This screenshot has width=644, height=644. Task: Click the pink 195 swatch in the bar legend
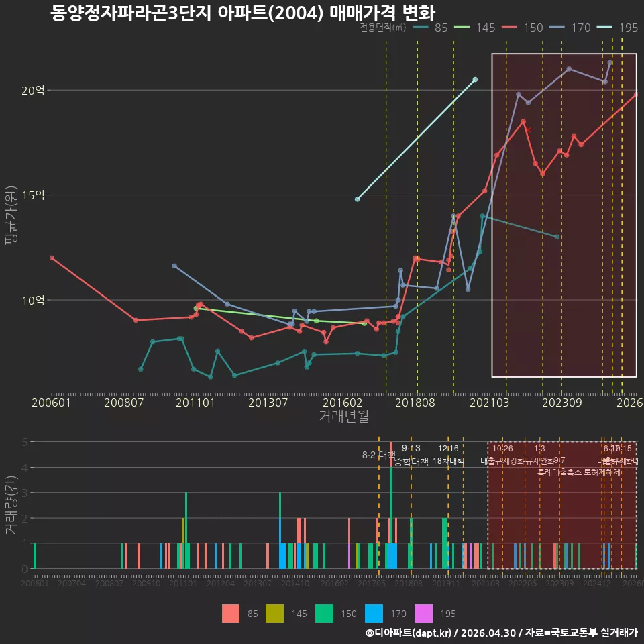click(x=423, y=613)
